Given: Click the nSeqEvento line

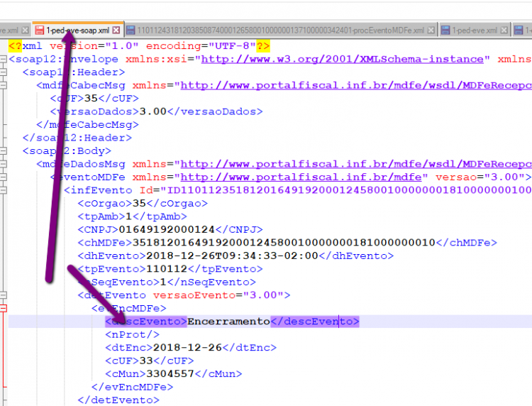Looking at the screenshot, I should coord(166,282).
